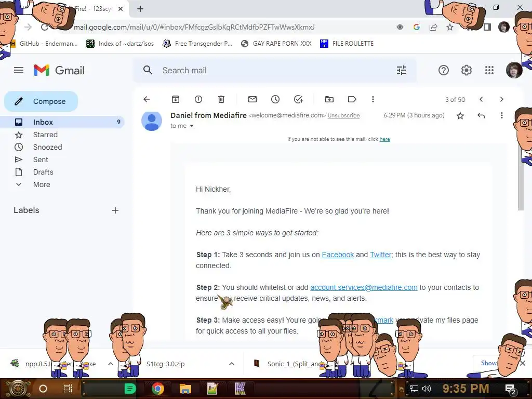Screen dimensions: 532x399
Task: Open Chrome from the taskbar
Action: [x=158, y=389]
